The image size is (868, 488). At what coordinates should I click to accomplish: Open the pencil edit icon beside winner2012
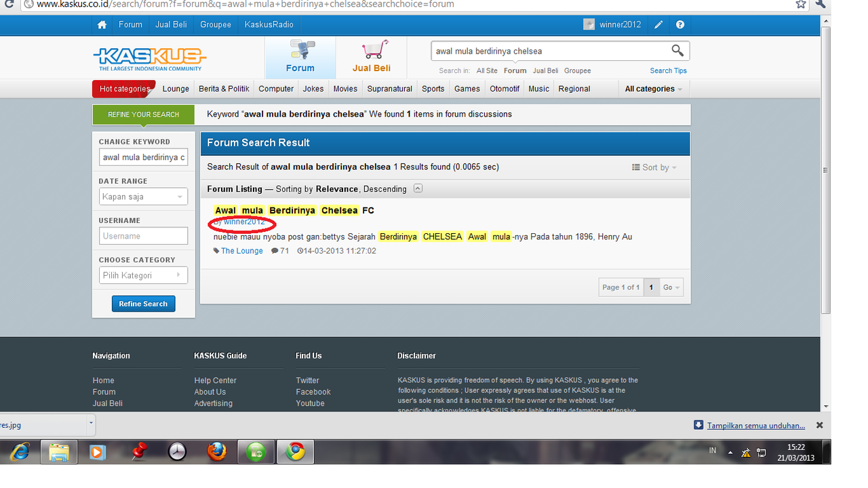658,24
